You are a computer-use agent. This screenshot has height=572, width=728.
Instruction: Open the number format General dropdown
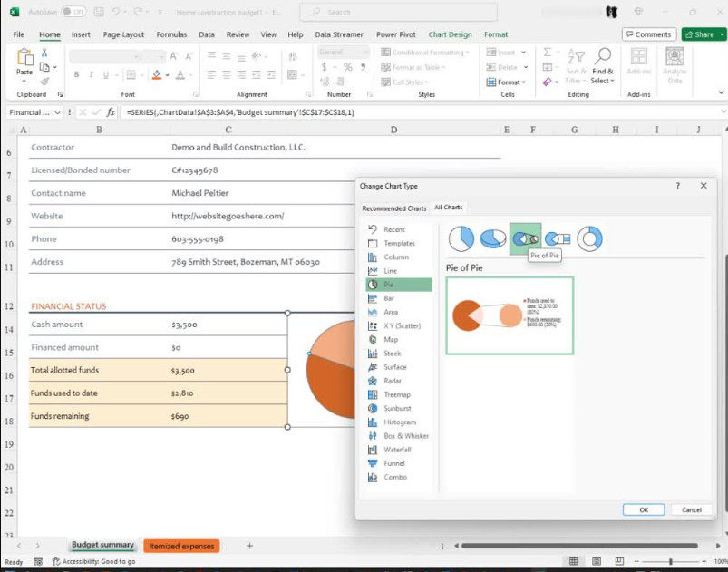coord(366,52)
